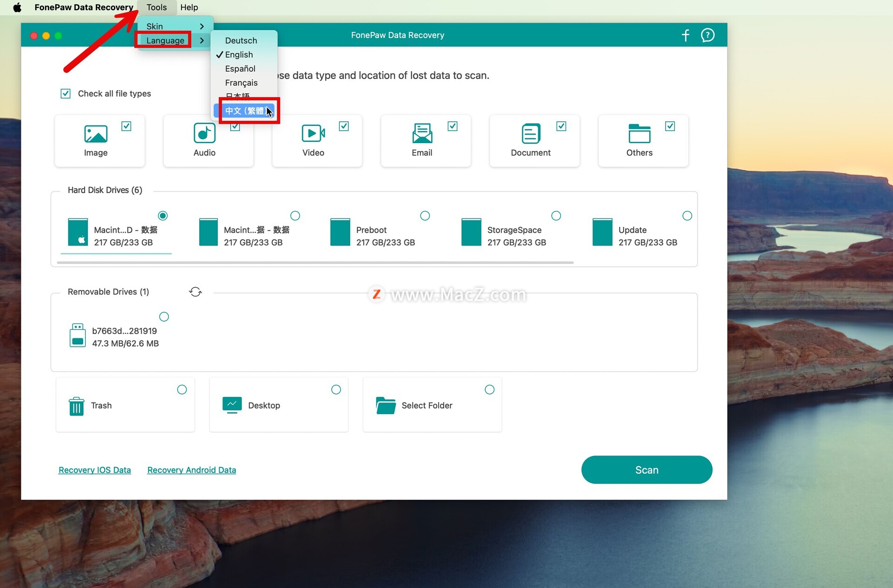Open the Help menu
Viewport: 893px width, 588px height.
click(189, 7)
